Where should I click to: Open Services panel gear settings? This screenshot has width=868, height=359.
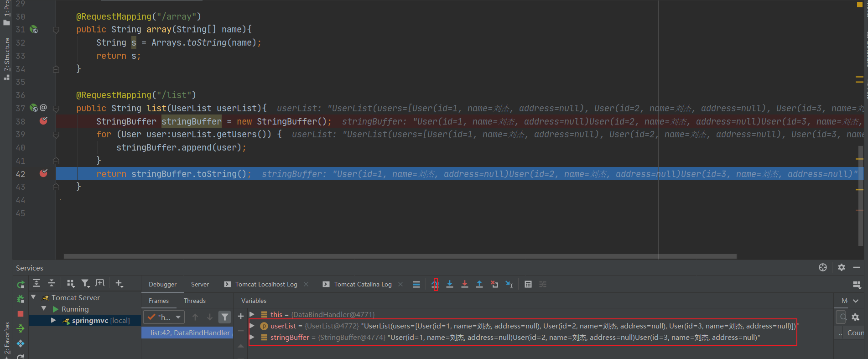click(842, 267)
